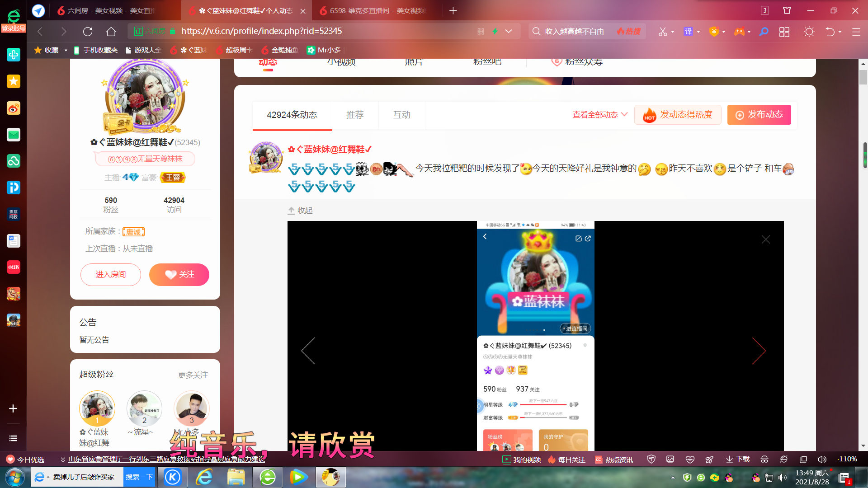Viewport: 868px width, 488px height.
Task: Click 进入房间 button
Action: pos(111,275)
